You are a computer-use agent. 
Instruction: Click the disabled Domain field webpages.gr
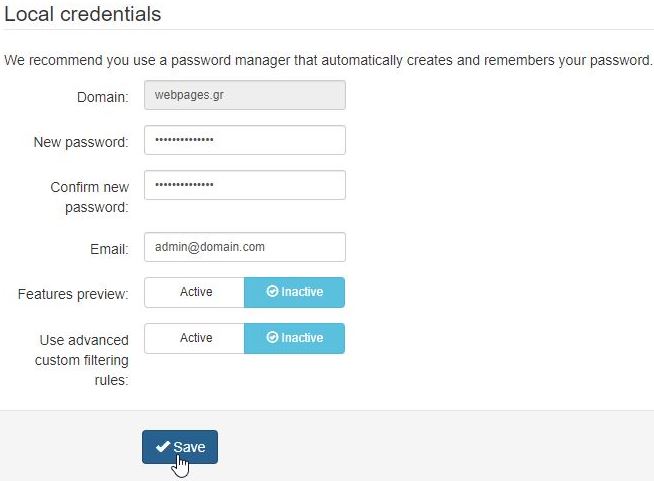point(245,95)
